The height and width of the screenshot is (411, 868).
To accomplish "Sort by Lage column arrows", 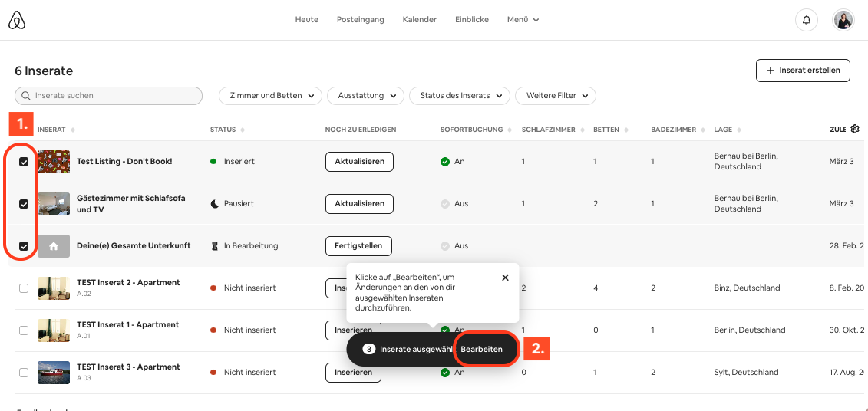I will 739,130.
